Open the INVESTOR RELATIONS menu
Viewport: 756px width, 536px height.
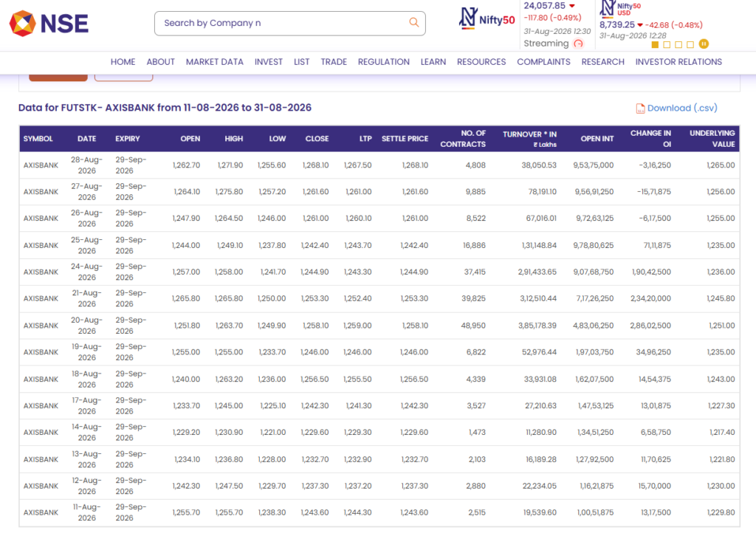click(678, 62)
